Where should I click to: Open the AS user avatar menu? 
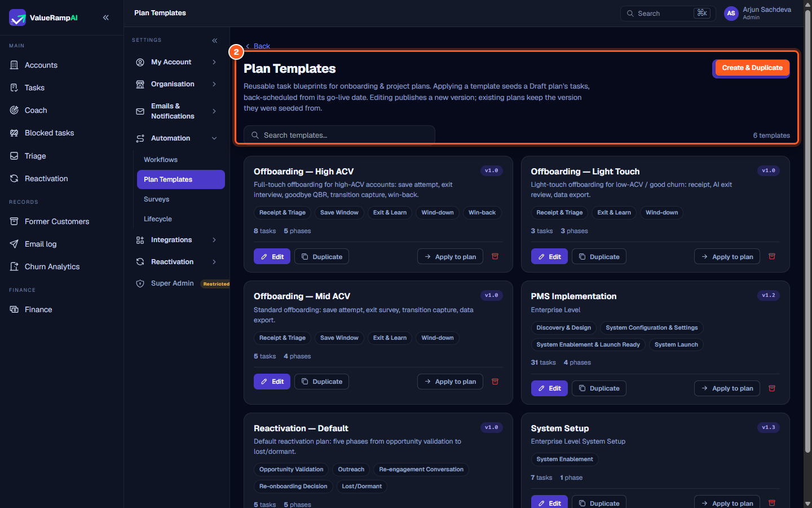pos(731,14)
